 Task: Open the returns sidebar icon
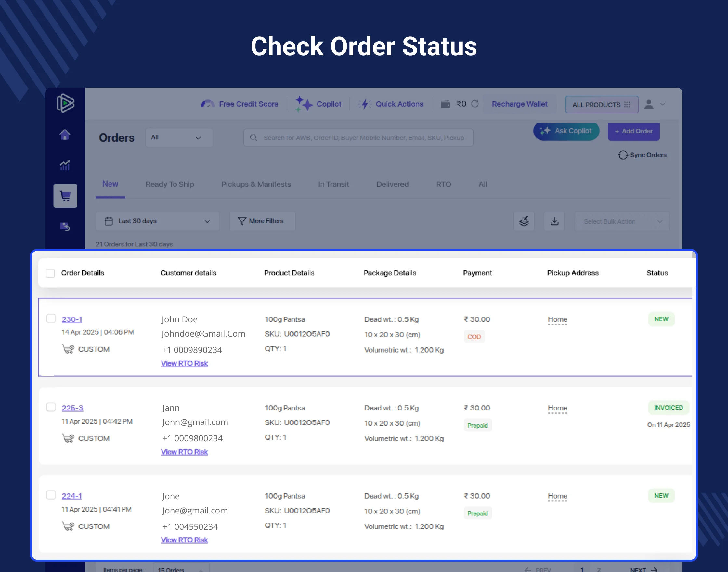pyautogui.click(x=65, y=227)
